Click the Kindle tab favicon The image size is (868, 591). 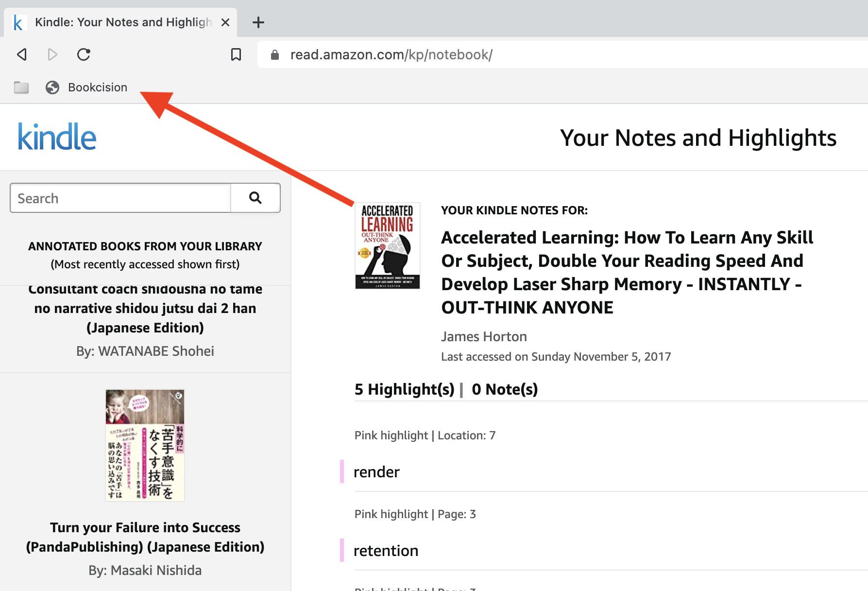click(18, 22)
